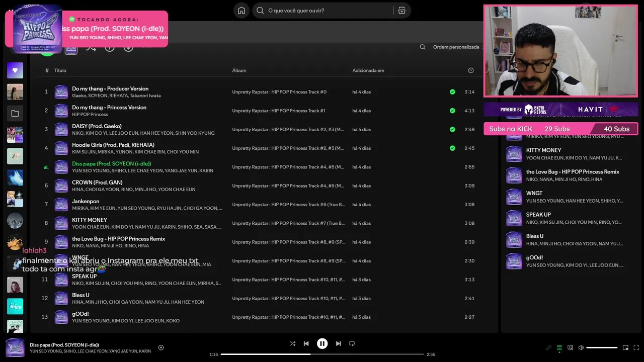Click Diss papa title in bottom player bar

(x=64, y=345)
